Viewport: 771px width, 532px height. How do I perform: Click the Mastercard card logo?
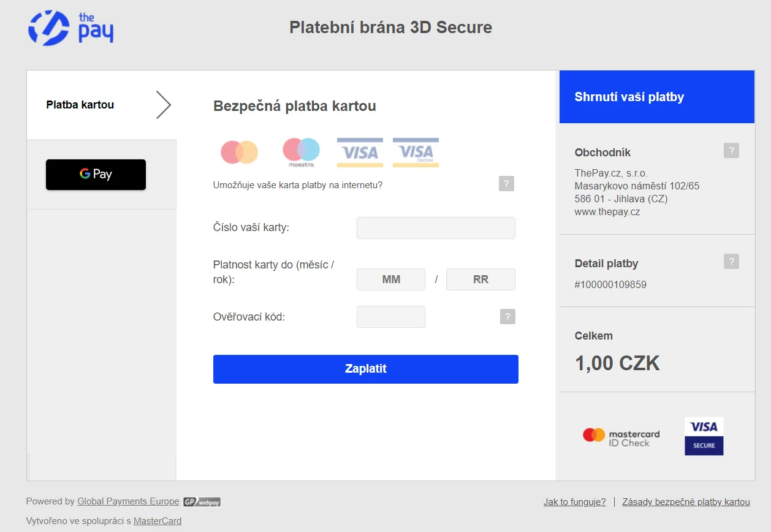point(240,152)
